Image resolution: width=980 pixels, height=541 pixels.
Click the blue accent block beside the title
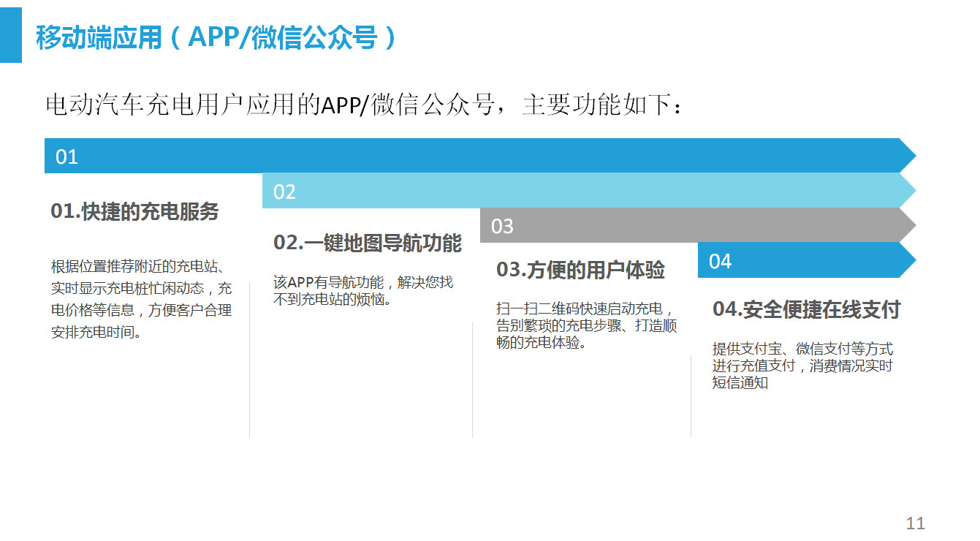point(10,31)
